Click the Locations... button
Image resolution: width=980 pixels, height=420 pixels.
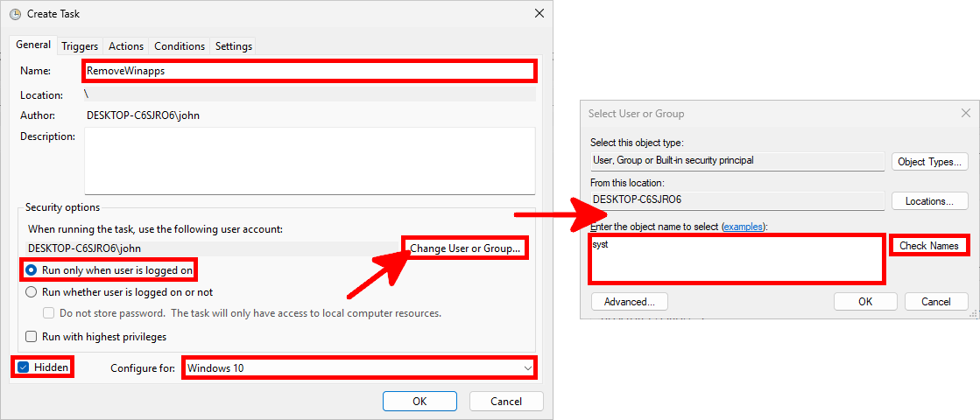coord(929,201)
